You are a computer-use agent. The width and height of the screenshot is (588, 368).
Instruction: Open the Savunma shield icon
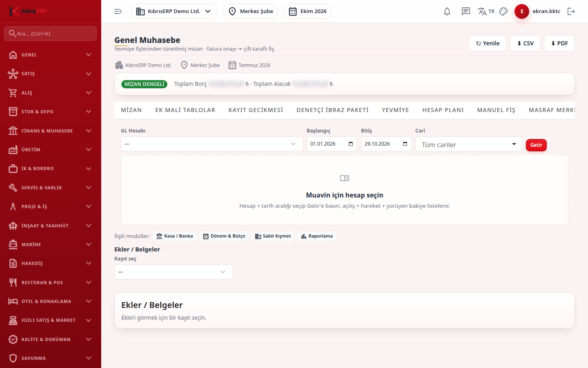(13, 358)
